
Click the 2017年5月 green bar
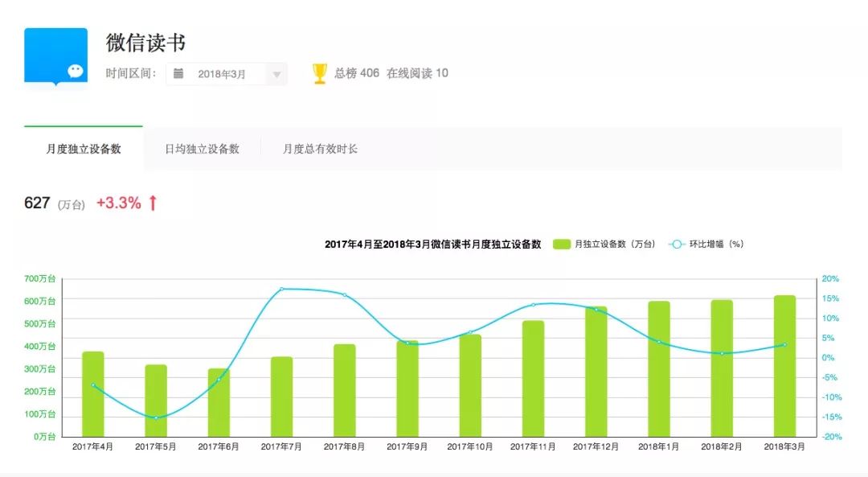pos(156,401)
